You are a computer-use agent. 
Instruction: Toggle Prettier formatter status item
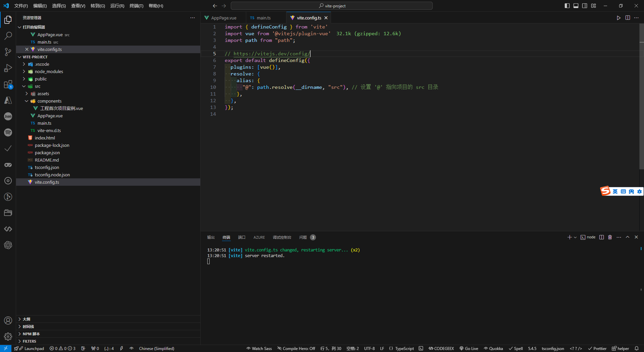597,349
